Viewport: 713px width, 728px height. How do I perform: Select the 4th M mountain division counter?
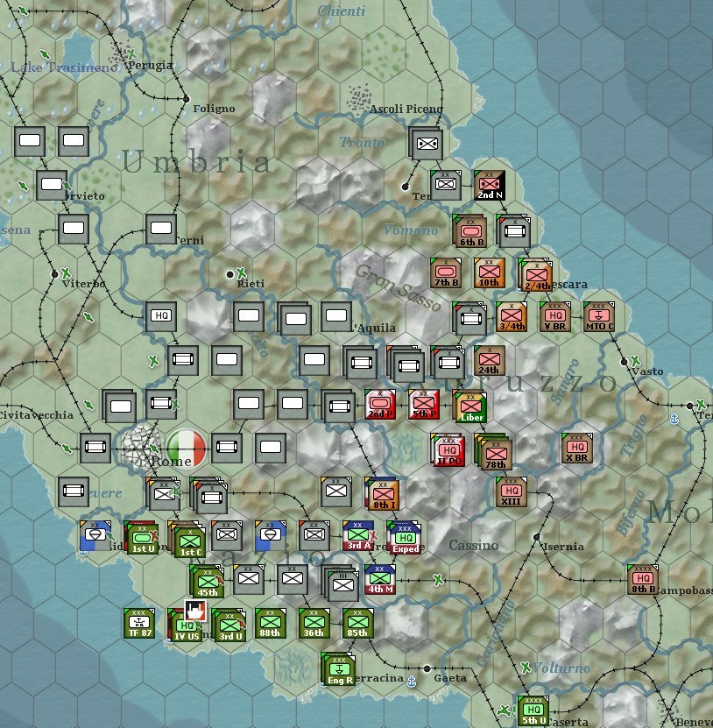pyautogui.click(x=380, y=579)
